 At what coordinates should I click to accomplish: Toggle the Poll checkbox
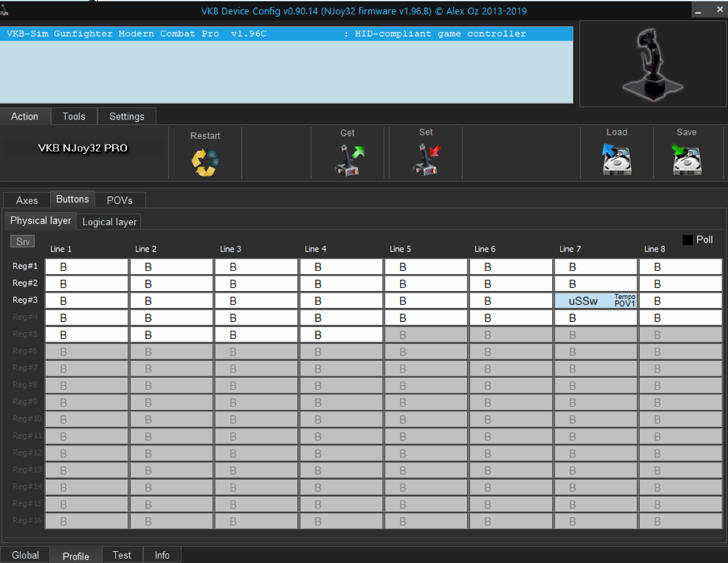(x=687, y=240)
